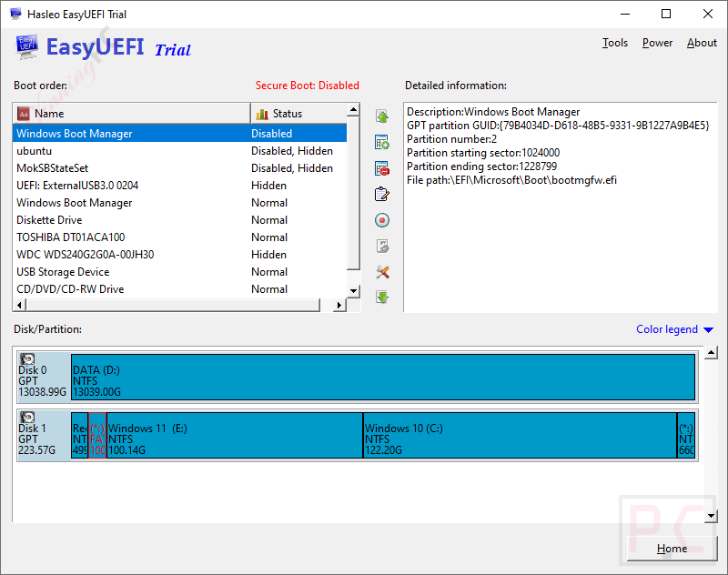Click the Create New Boot Entry icon
The width and height of the screenshot is (728, 575).
pos(382,142)
